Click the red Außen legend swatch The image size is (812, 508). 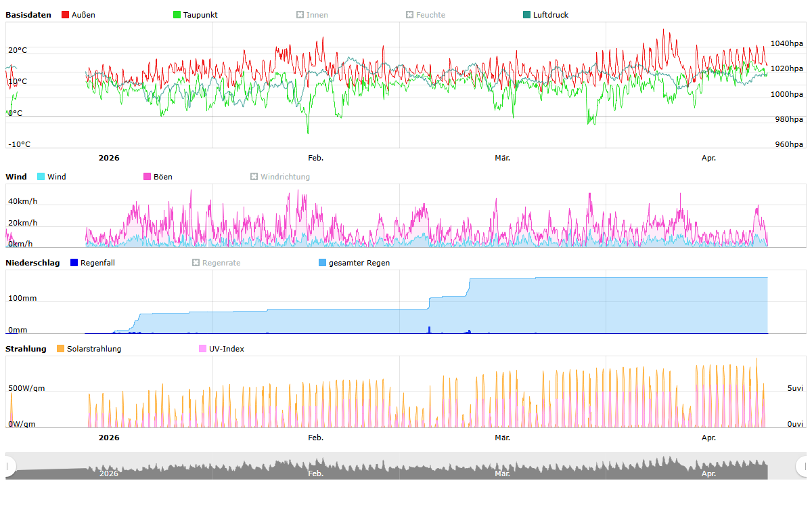point(65,15)
